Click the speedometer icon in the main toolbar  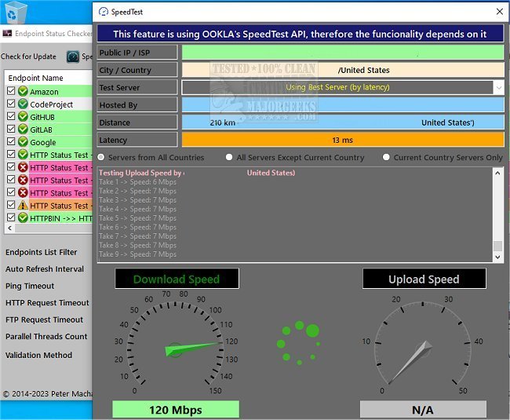point(73,57)
